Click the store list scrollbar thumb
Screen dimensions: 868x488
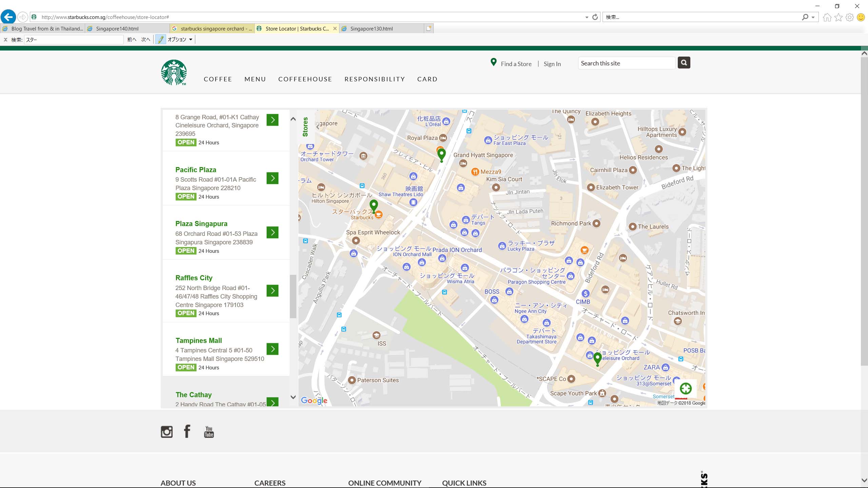click(x=293, y=297)
